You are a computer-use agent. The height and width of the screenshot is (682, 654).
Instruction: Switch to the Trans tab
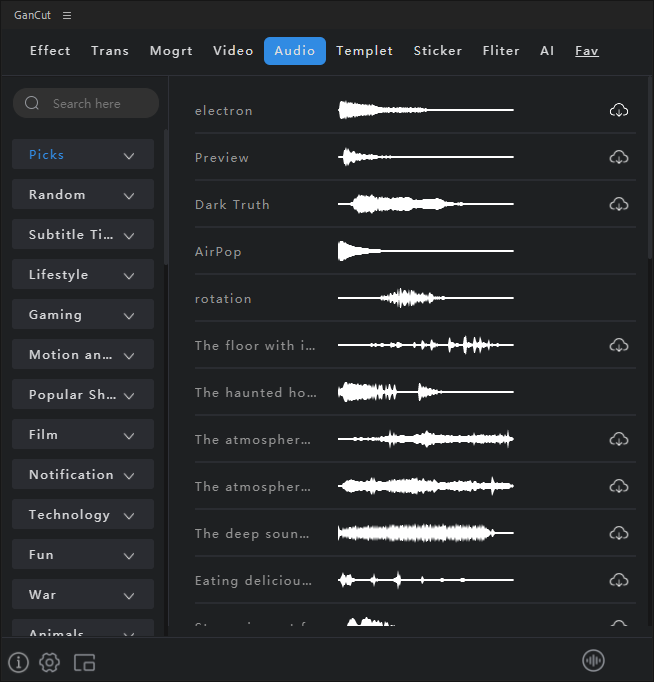click(x=110, y=51)
